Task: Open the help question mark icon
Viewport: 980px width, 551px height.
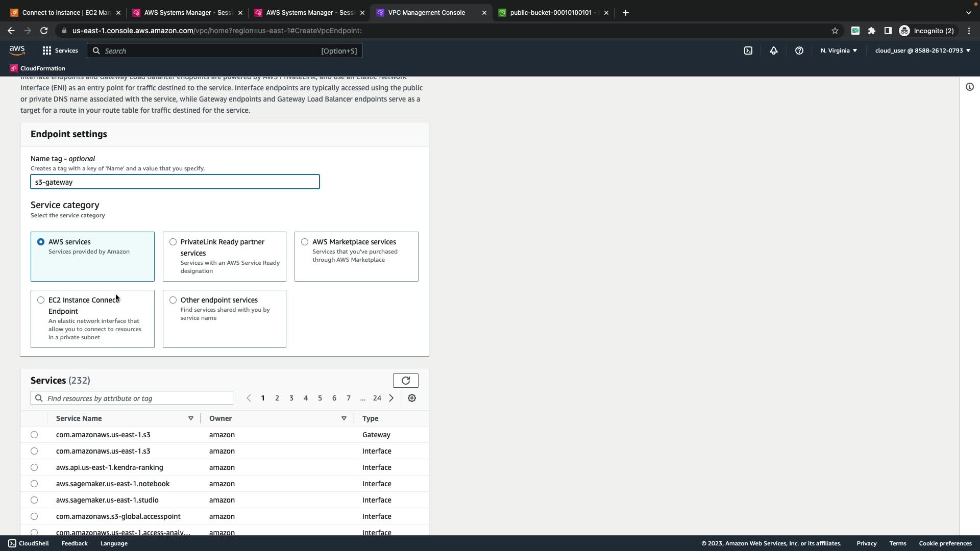Action: point(799,51)
